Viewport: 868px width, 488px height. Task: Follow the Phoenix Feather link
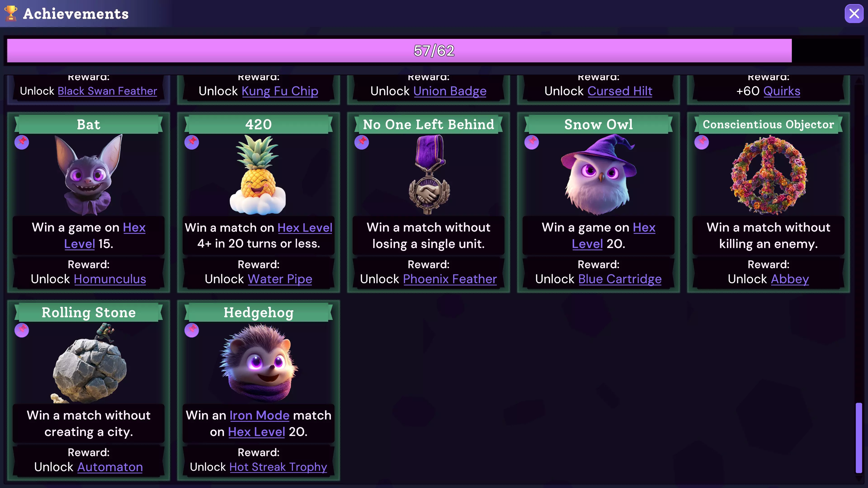pyautogui.click(x=450, y=279)
